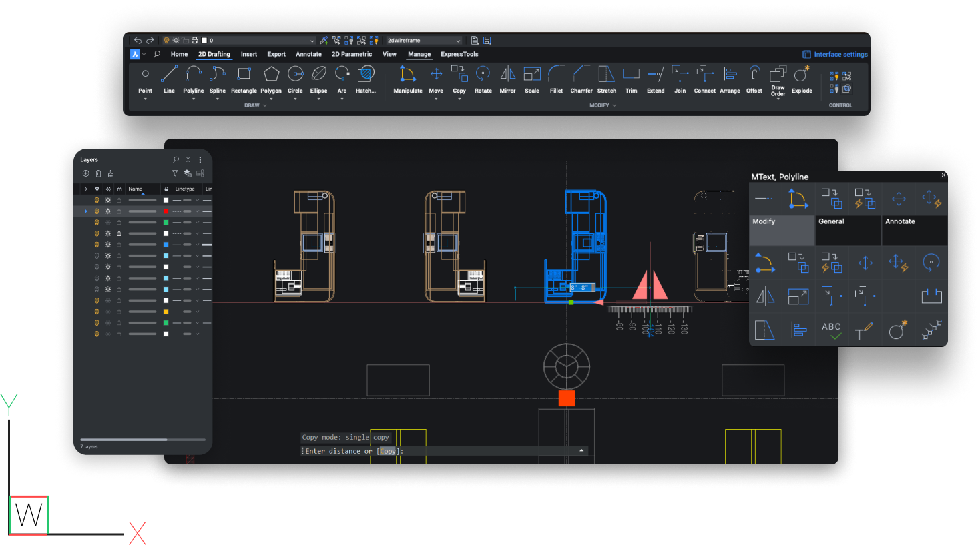Select the Polyline tool in the Draw group

(x=193, y=75)
